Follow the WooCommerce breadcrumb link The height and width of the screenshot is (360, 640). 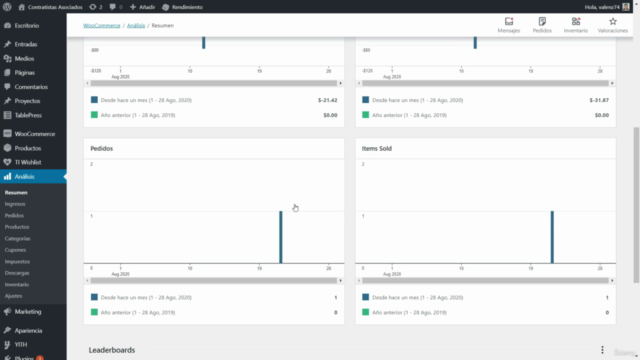102,25
